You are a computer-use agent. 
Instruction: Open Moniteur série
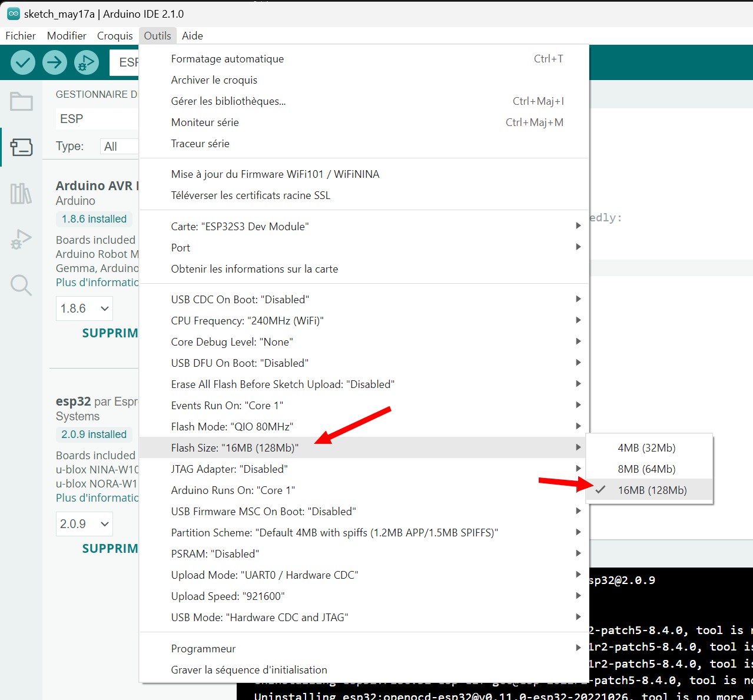[364, 122]
